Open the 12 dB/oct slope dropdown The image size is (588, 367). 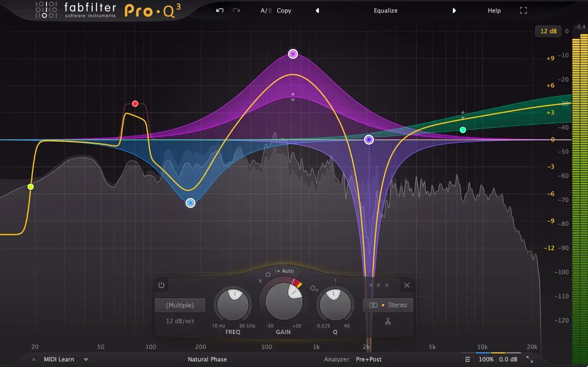180,321
